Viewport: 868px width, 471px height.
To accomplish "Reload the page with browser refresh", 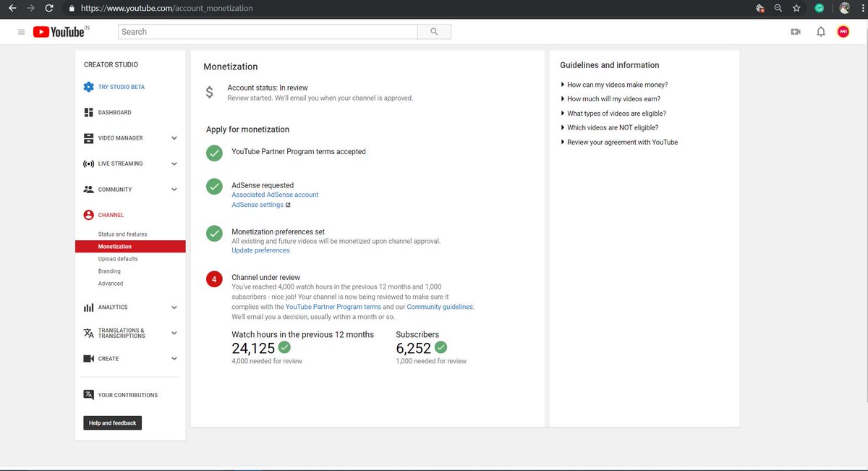I will 49,9.
